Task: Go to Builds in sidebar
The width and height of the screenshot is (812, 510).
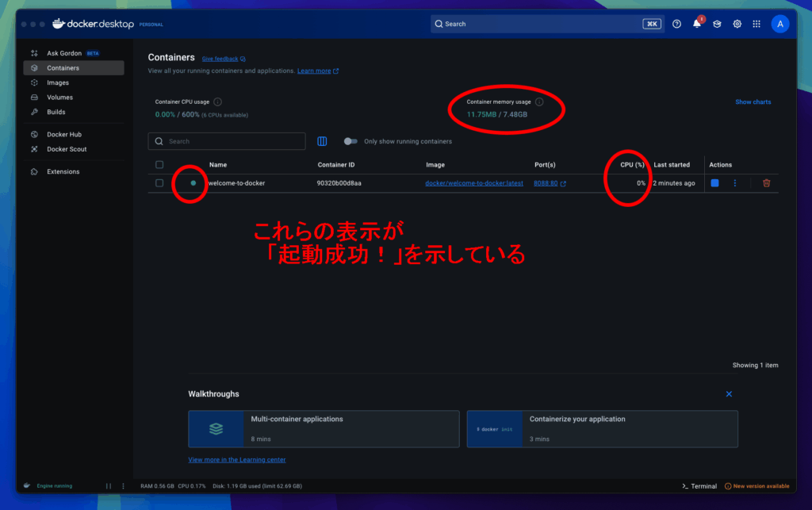Action: [74, 112]
